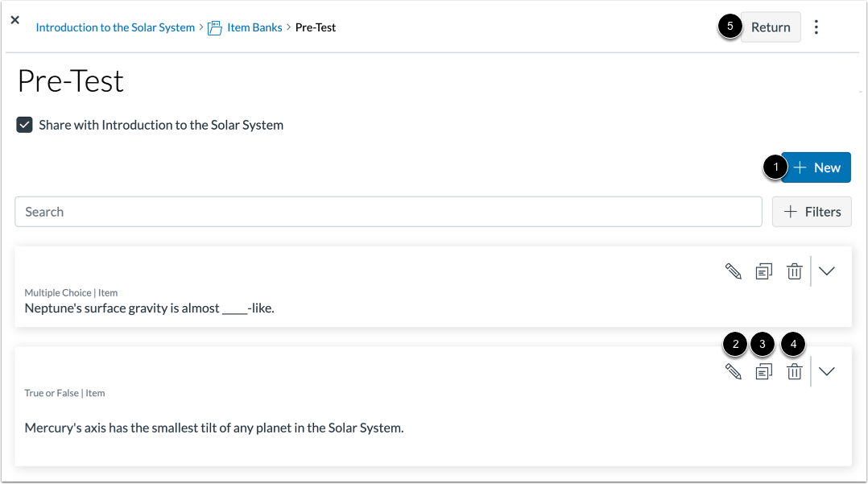Screen dimensions: 868x484
Task: Navigate via the Pre-Test breadcrumb
Action: 316,27
